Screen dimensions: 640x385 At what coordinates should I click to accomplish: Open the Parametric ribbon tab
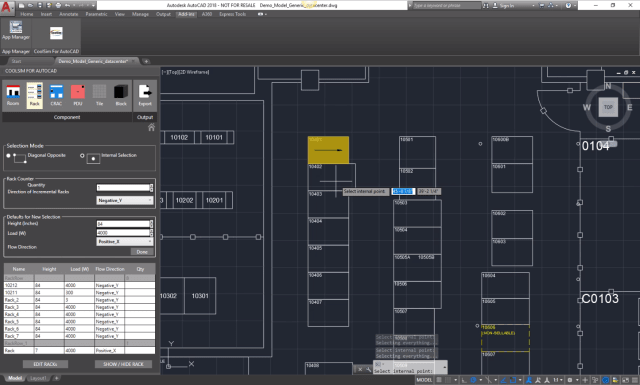(x=96, y=14)
